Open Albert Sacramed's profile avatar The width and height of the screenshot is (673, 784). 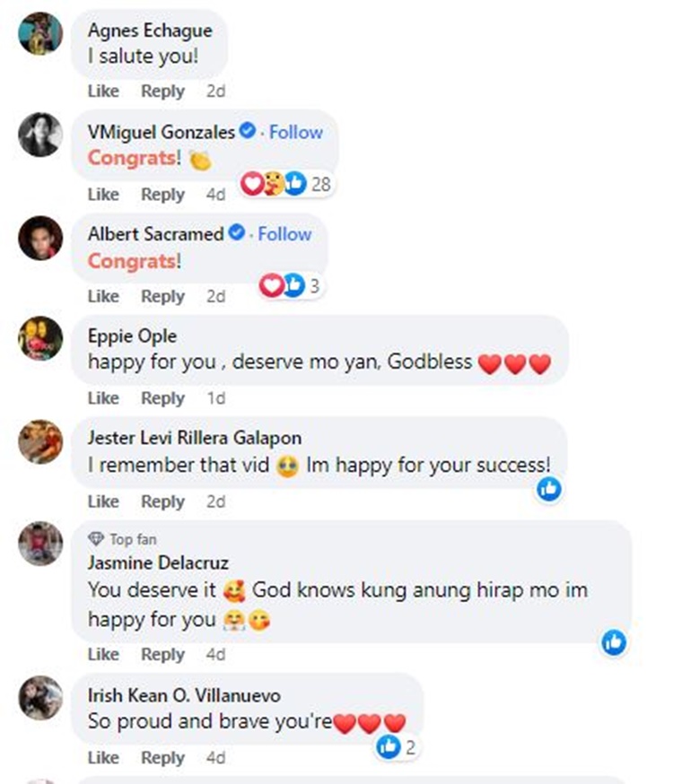pyautogui.click(x=40, y=238)
